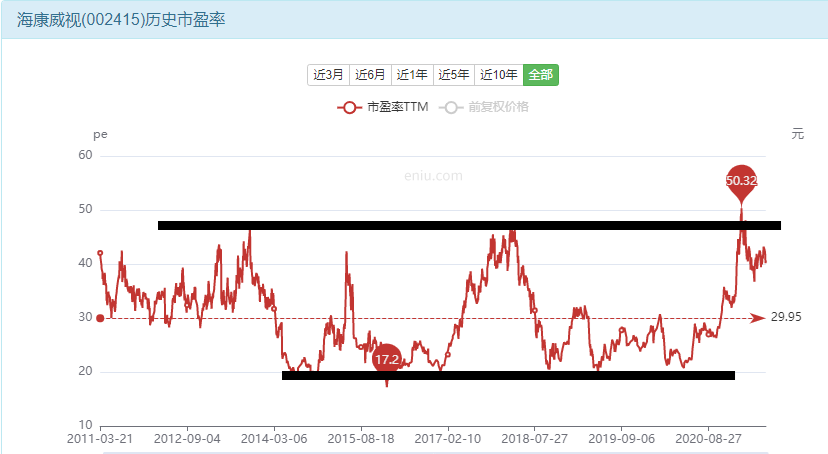Viewport: 828px width, 454px height.
Task: Click the pe axis unit label
Action: pos(100,135)
